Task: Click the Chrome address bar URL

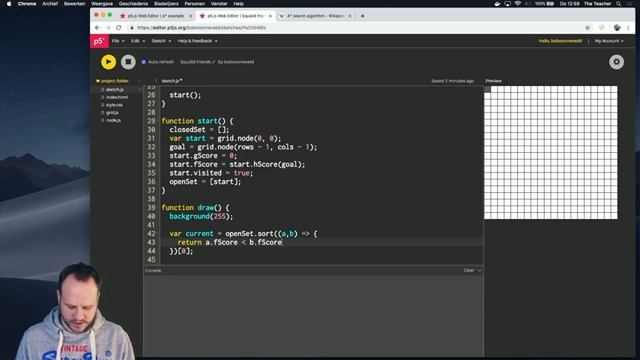Action: [202, 28]
